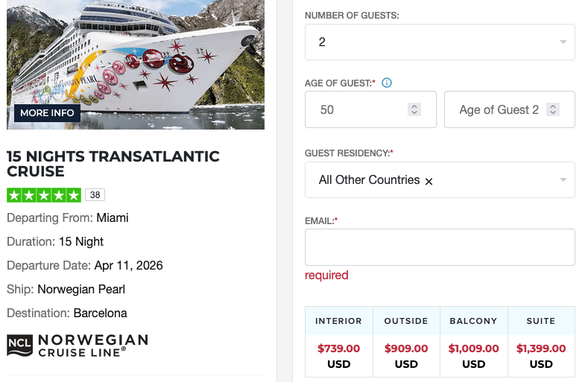The width and height of the screenshot is (588, 382).
Task: Click the Age of Guest 2 stepper arrows
Action: pos(552,109)
